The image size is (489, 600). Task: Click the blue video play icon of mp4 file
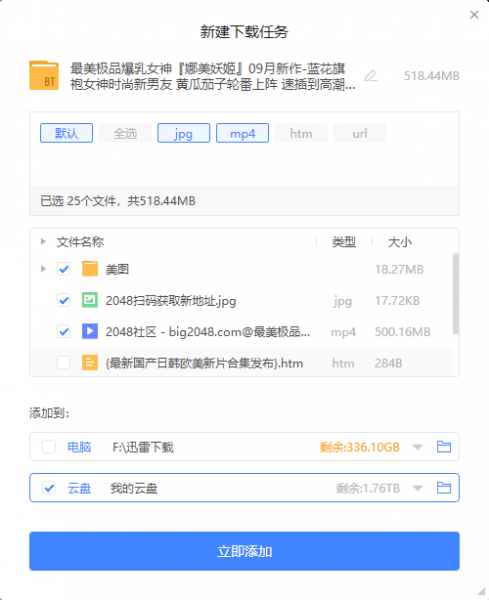(90, 331)
